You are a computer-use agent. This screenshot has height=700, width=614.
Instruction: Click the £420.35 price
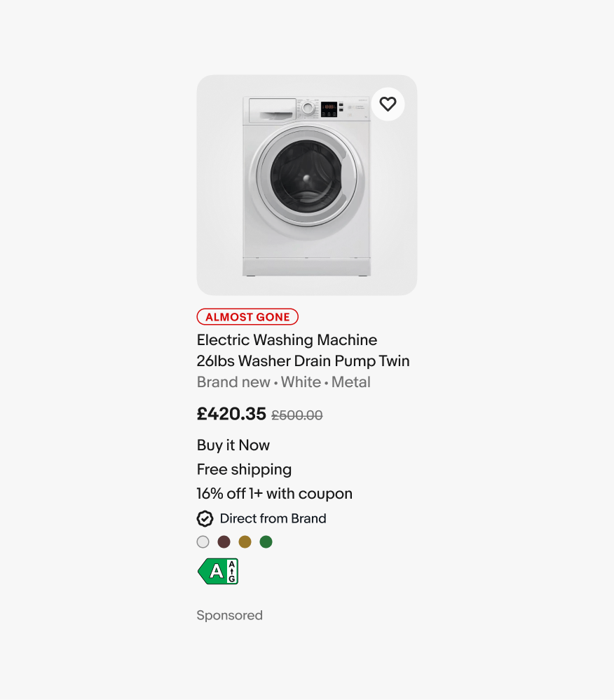(x=231, y=414)
